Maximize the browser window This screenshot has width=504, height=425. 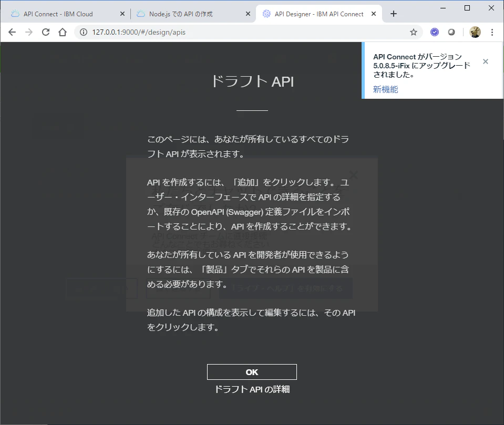pos(467,8)
